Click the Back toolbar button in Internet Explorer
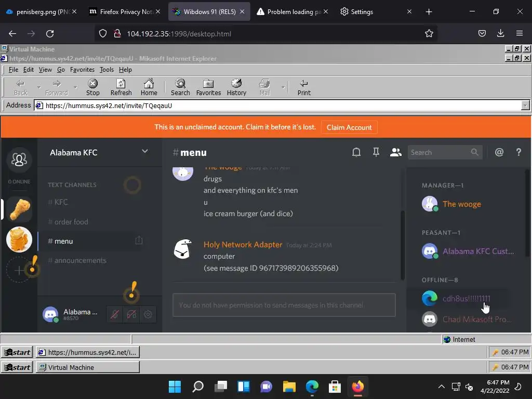532x399 pixels. 20,87
